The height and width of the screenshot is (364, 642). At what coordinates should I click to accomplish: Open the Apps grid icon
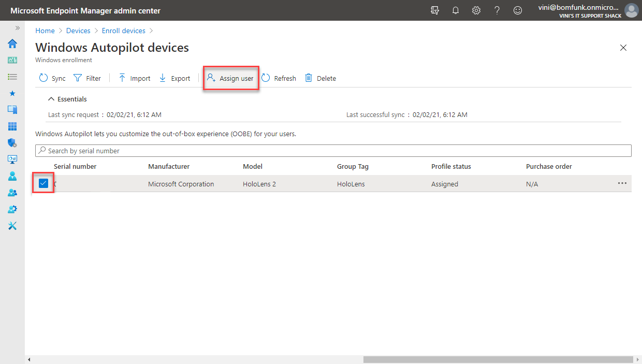click(12, 126)
